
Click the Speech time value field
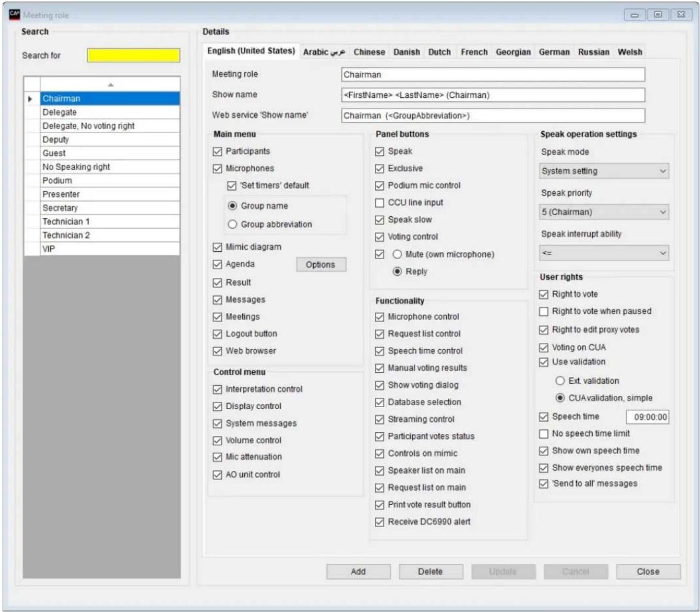tap(648, 417)
